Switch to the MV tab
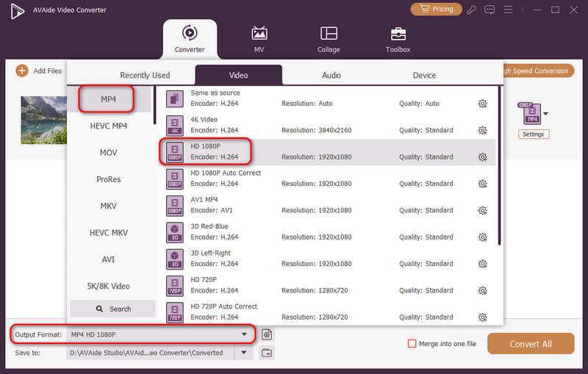 tap(259, 40)
